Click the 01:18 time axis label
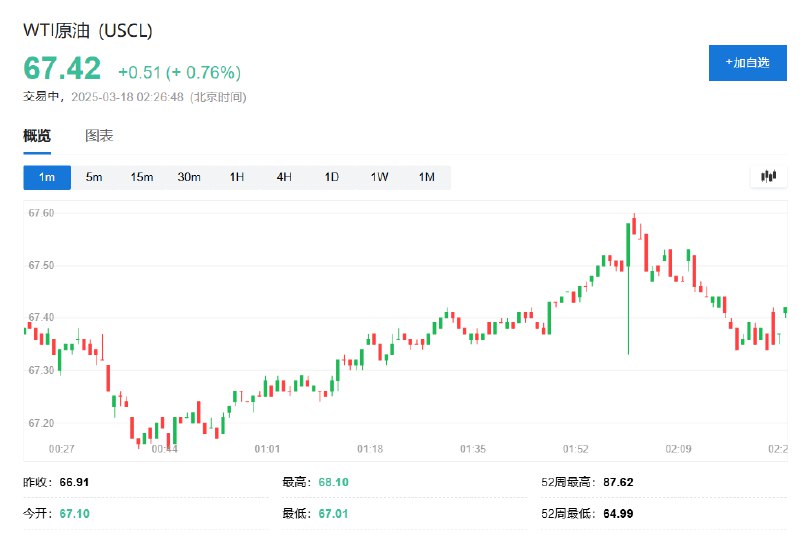 370,449
